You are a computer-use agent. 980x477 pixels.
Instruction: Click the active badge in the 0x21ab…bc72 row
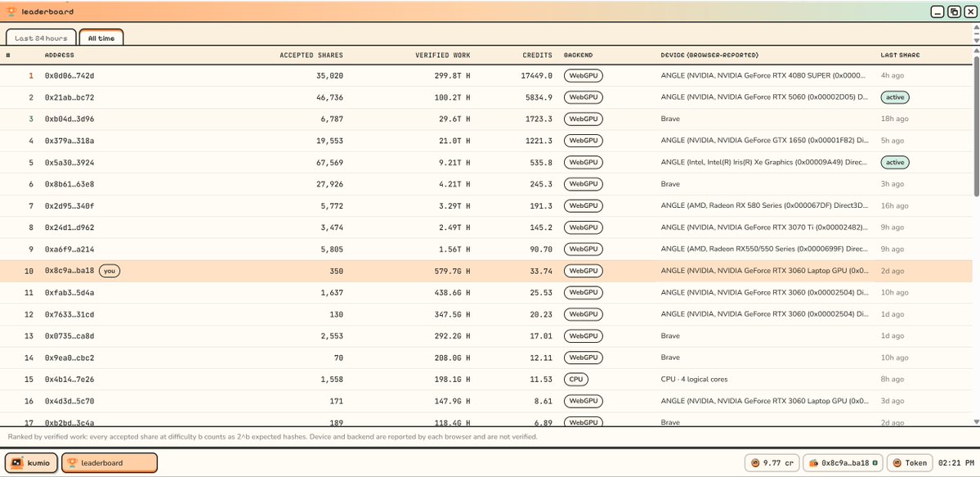pyautogui.click(x=895, y=97)
